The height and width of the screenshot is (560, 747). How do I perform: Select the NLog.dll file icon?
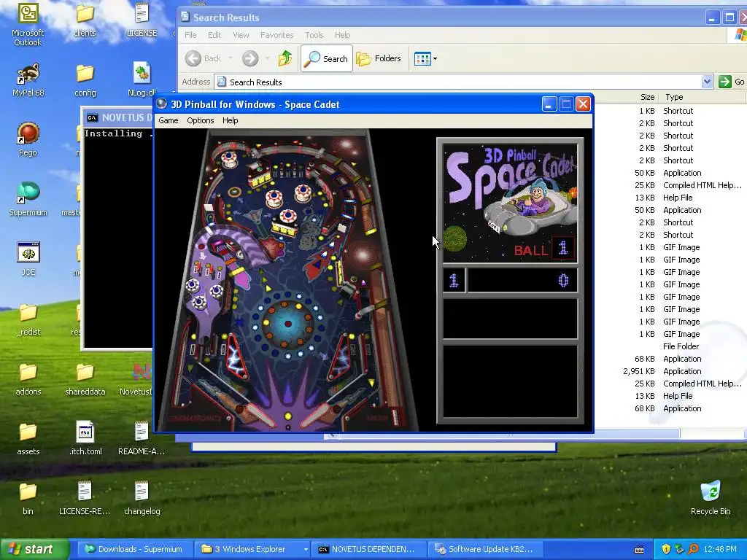(x=142, y=80)
